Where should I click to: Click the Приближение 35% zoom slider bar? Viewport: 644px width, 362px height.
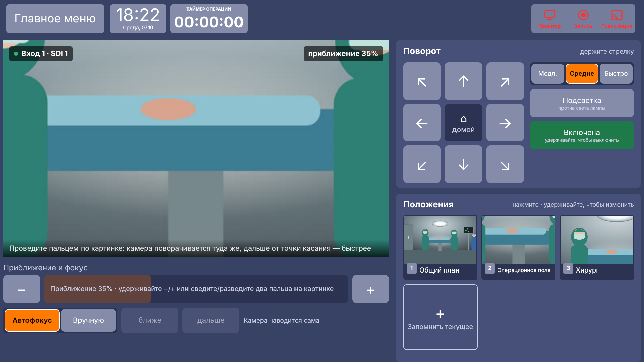tap(196, 289)
